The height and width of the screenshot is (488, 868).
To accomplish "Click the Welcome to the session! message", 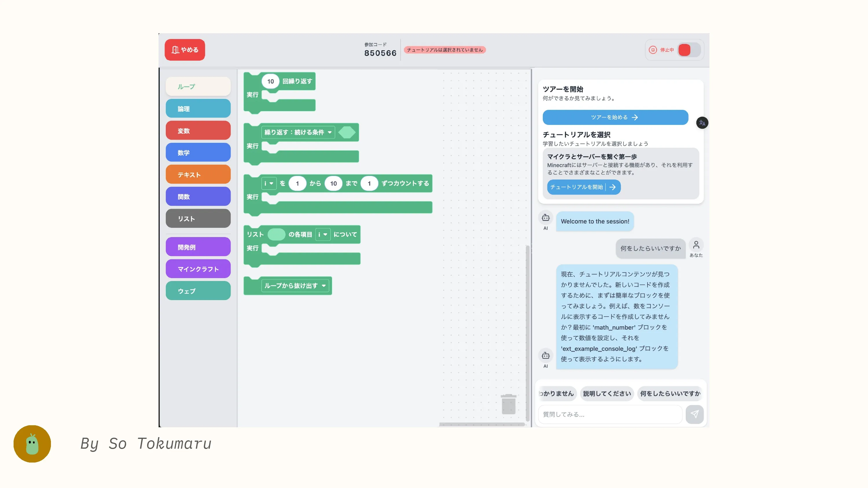I will click(595, 221).
